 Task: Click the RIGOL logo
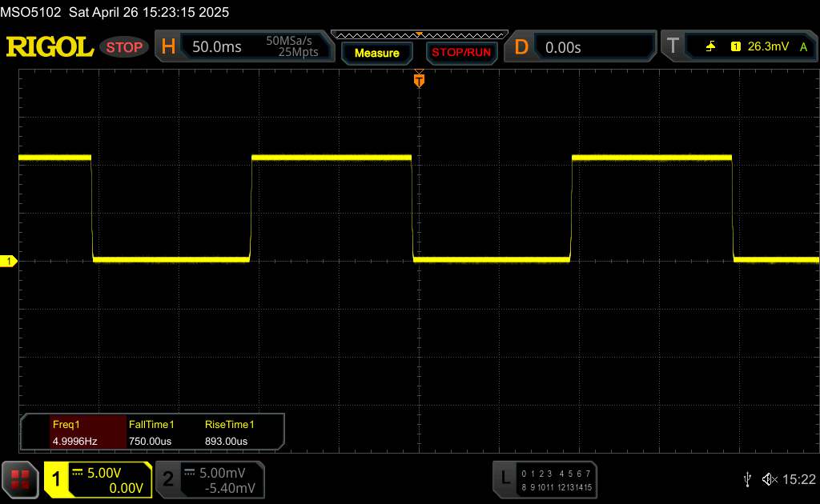tap(50, 47)
